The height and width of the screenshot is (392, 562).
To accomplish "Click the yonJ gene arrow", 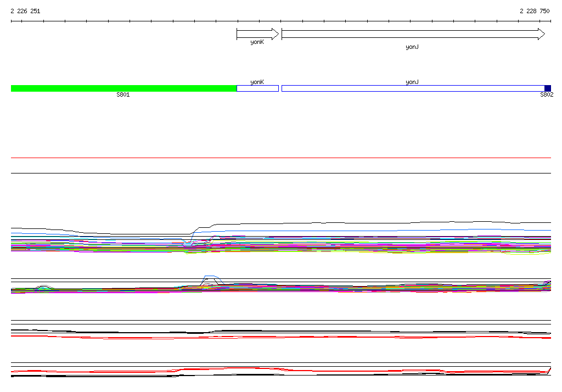I will click(413, 34).
